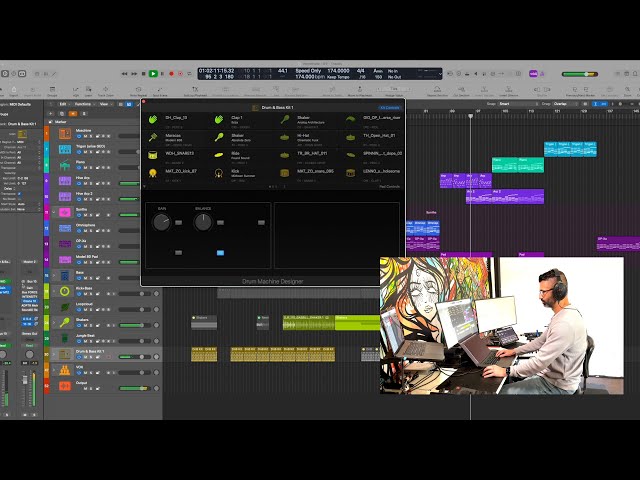Select the Maracas drum pad
Viewport: 640px width, 480px height.
(x=176, y=138)
